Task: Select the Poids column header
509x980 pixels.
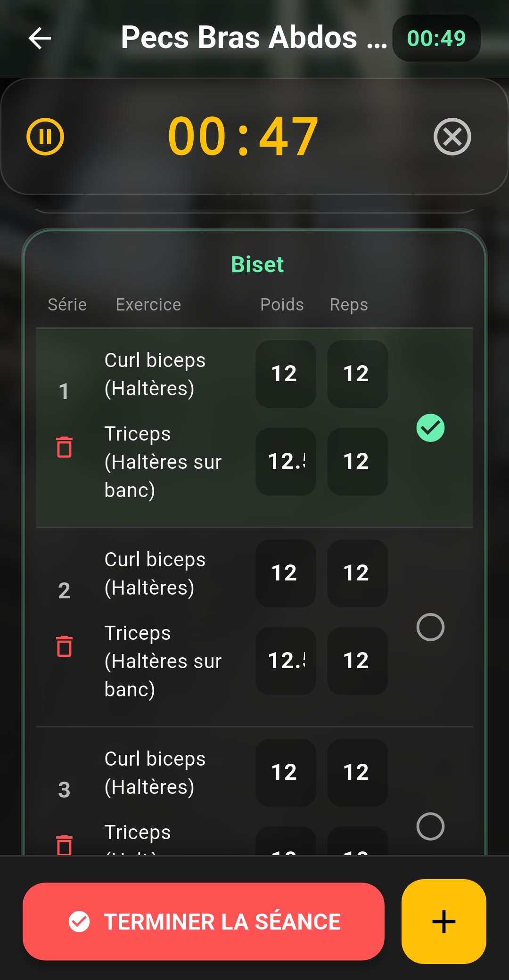Action: tap(281, 304)
